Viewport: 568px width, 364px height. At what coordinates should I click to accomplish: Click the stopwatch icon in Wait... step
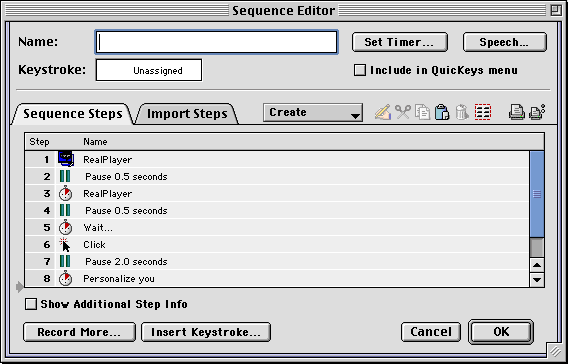(x=66, y=227)
